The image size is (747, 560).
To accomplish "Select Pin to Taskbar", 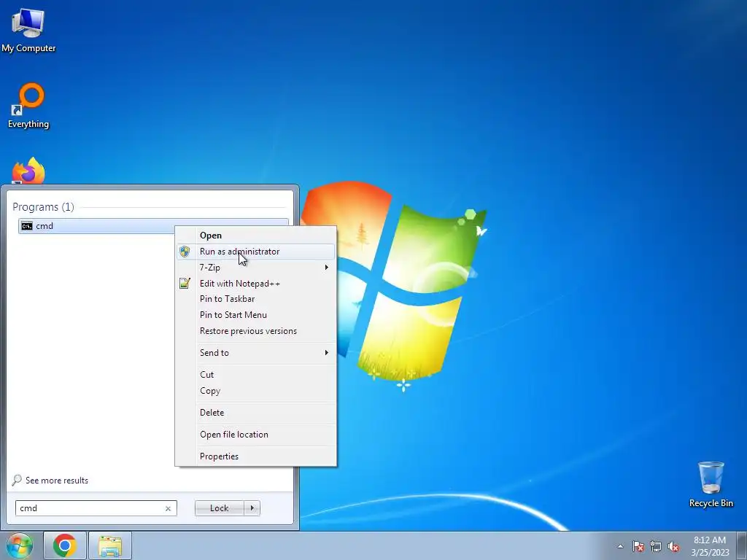I will (x=256, y=299).
